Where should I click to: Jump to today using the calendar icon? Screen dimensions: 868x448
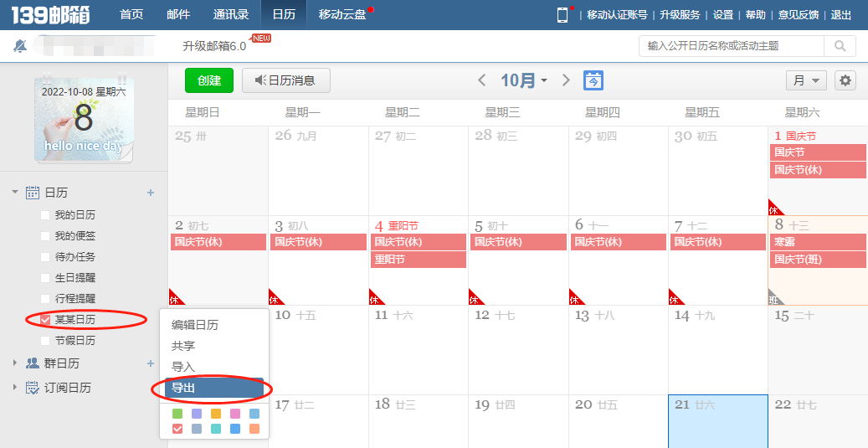[x=593, y=80]
